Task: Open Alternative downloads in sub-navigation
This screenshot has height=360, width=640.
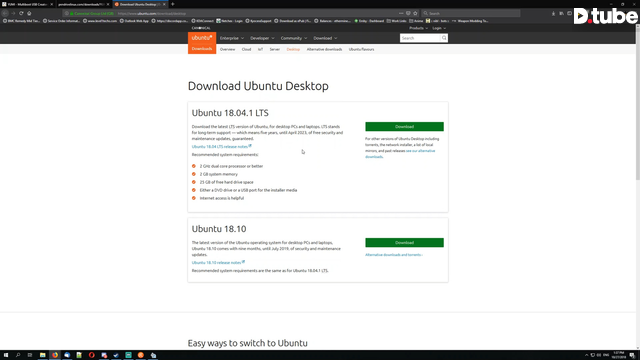Action: pyautogui.click(x=324, y=49)
